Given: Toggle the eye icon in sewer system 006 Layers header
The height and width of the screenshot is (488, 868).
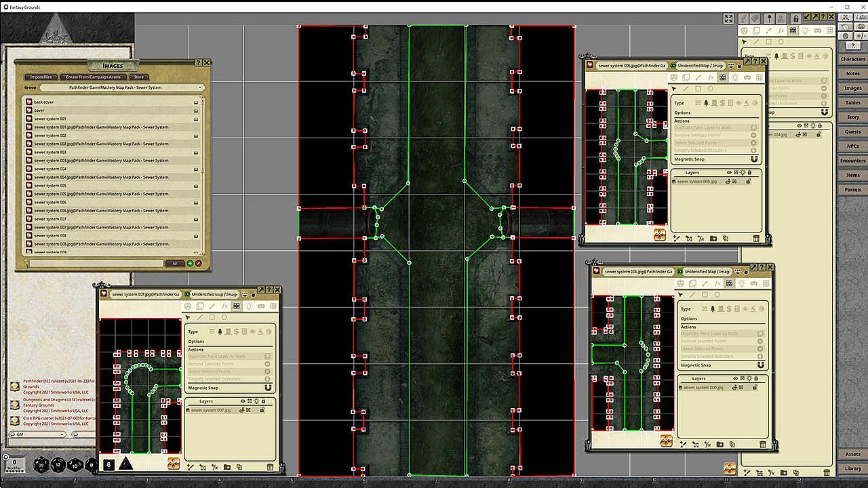Looking at the screenshot, I should tap(736, 379).
